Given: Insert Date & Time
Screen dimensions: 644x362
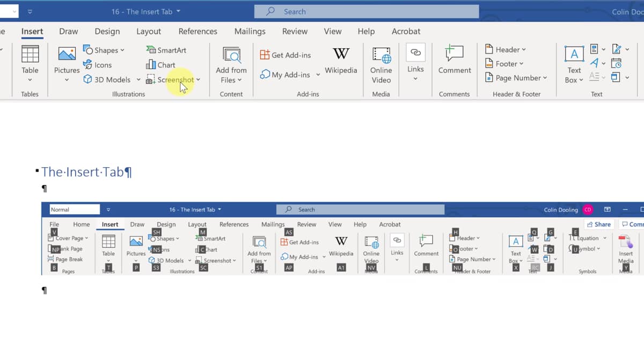Looking at the screenshot, I should coord(617,63).
